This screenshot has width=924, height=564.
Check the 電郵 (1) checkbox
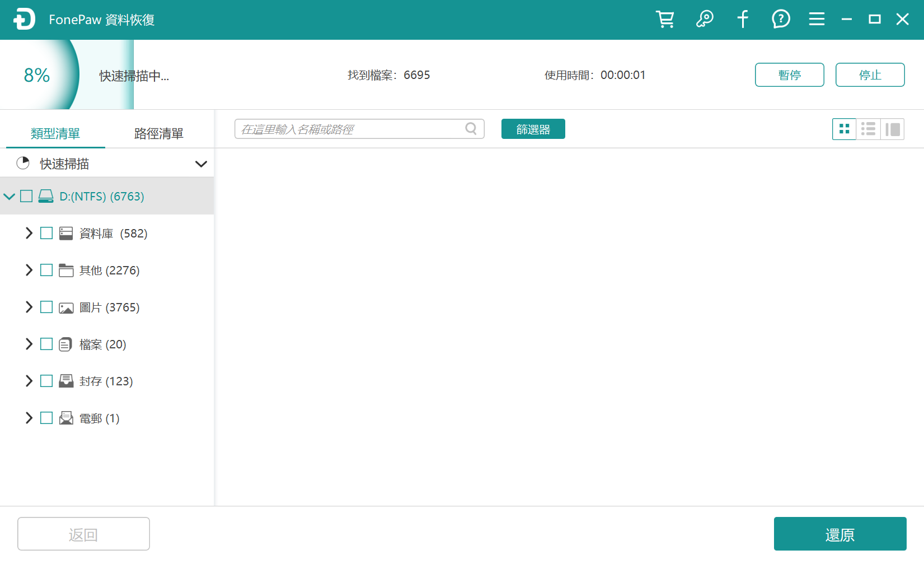(x=46, y=418)
